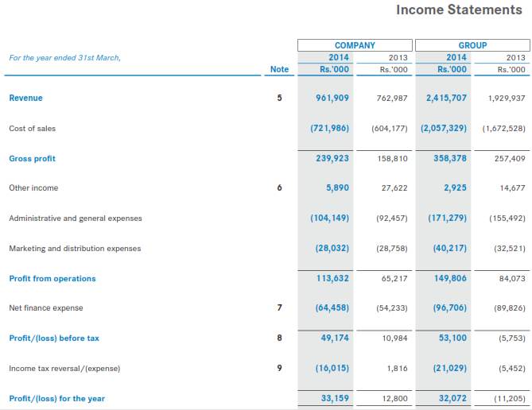Click the Marketing and distribution expenses label
Screen dimensions: 532x410
pyautogui.click(x=75, y=249)
